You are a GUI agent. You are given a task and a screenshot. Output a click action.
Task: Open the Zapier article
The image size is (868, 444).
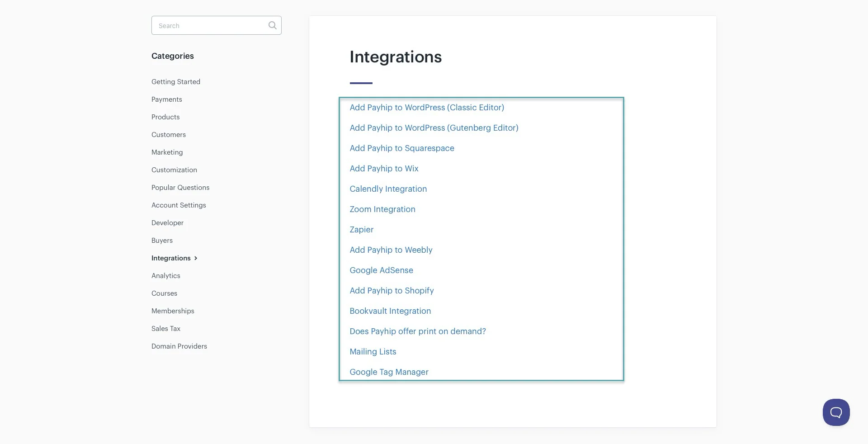362,230
